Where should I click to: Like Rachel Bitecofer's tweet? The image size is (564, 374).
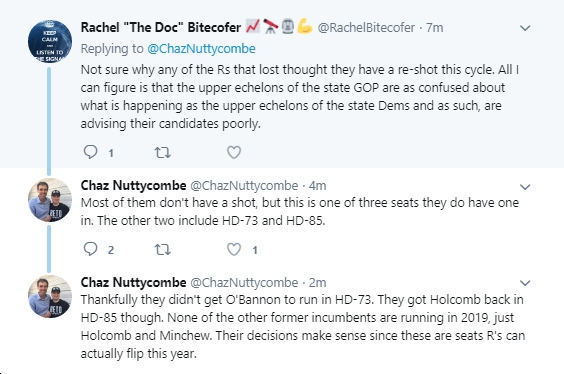[234, 152]
